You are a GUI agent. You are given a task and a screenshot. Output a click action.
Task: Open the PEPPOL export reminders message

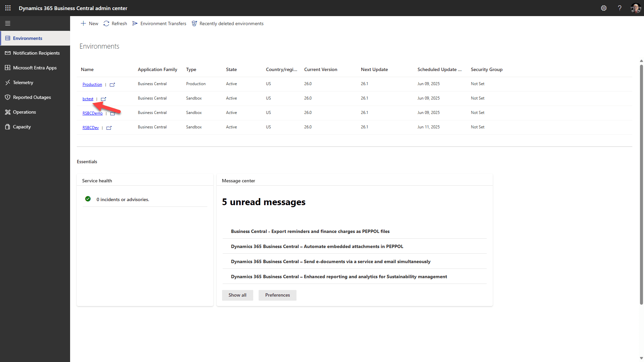click(310, 231)
